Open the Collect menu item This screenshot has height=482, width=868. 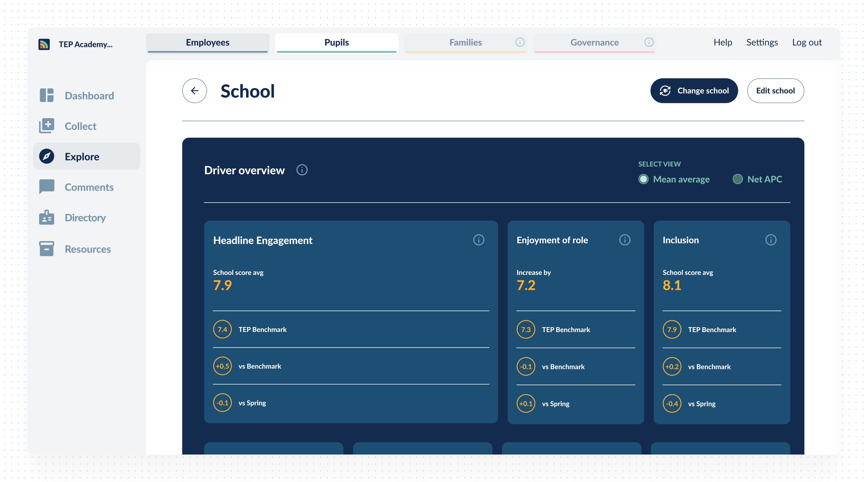(87, 126)
